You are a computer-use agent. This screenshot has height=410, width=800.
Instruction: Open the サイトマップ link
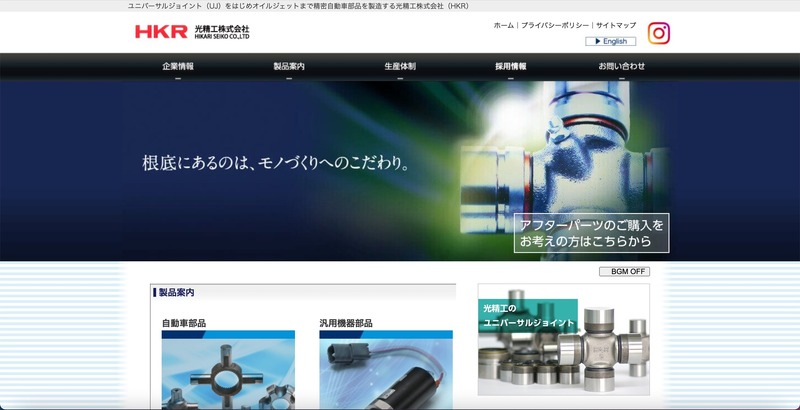(x=616, y=25)
